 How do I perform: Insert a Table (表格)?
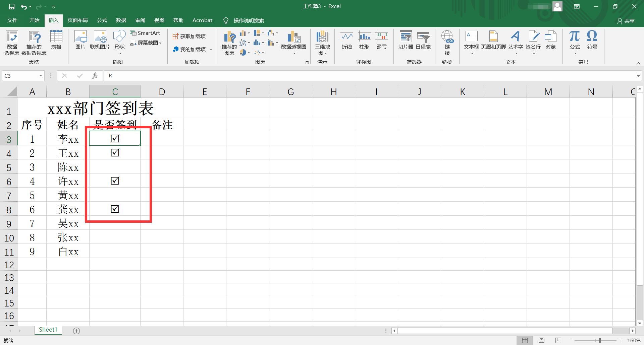click(56, 40)
